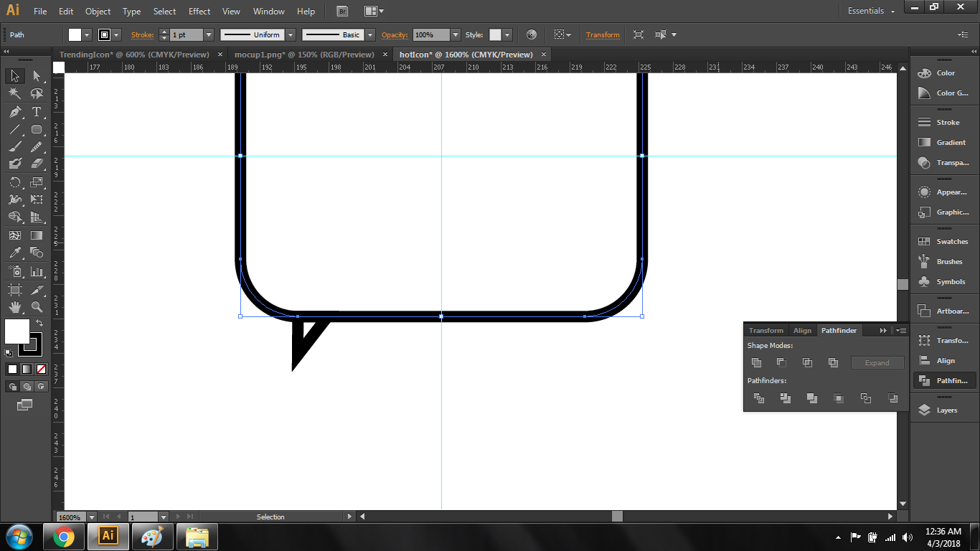Click the white Fill color swatch
This screenshot has width=980, height=551.
pyautogui.click(x=17, y=331)
